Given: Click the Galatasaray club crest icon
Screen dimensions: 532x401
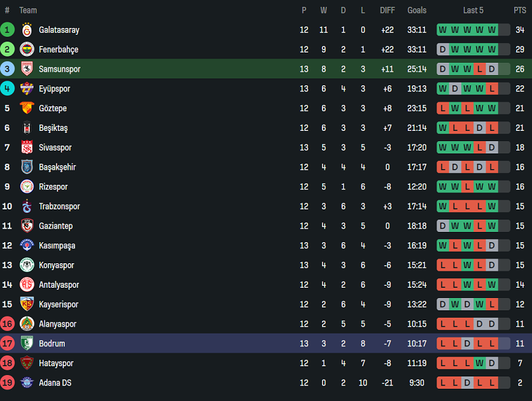Looking at the screenshot, I should [27, 30].
